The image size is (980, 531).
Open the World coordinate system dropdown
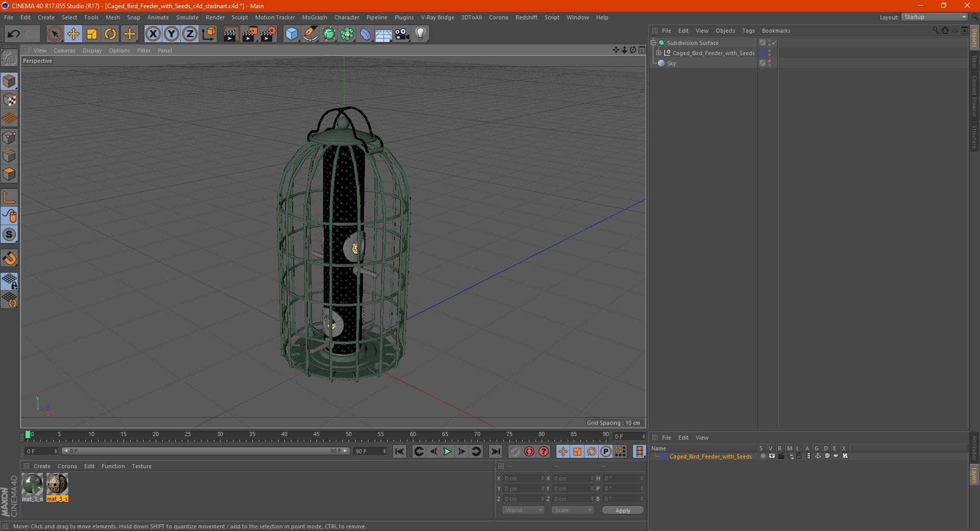click(x=523, y=510)
